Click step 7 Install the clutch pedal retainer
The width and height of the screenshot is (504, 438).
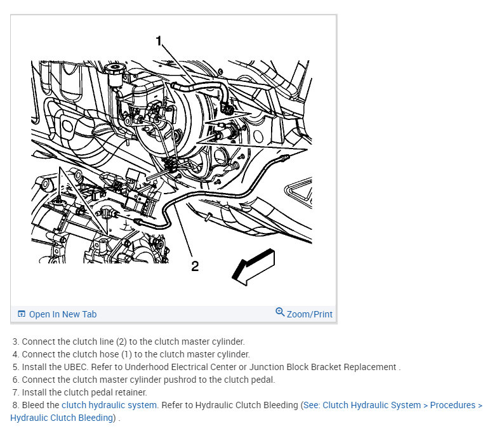coord(84,392)
